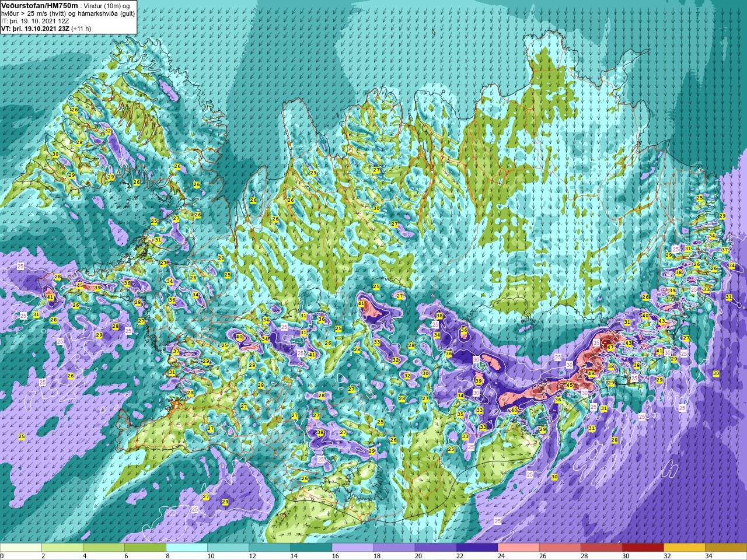This screenshot has height=560, width=747.
Task: Pick the 22–24 dark indigo legend swatch
Action: pos(477,548)
